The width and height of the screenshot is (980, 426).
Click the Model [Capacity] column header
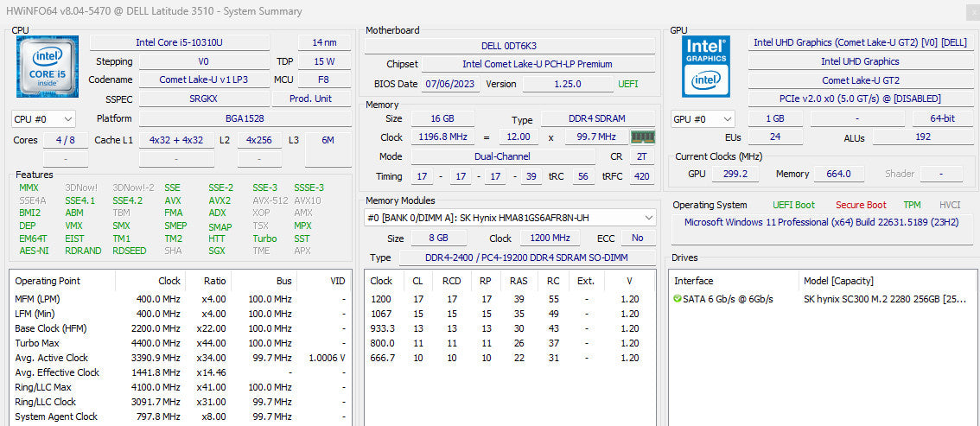pyautogui.click(x=888, y=281)
